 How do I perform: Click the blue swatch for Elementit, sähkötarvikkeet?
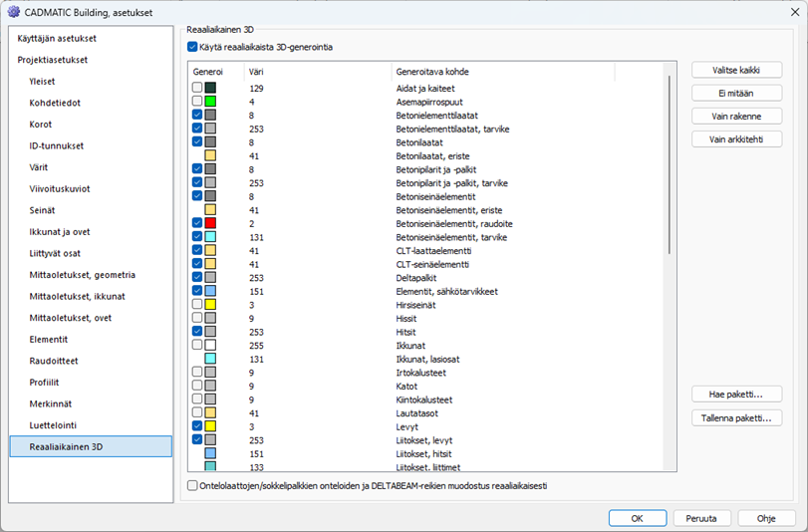click(x=210, y=291)
